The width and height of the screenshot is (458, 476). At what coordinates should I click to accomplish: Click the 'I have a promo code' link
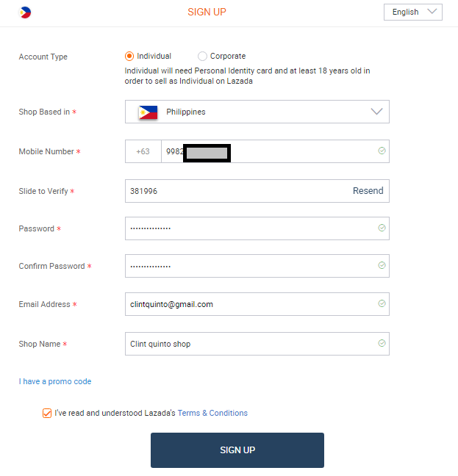(55, 381)
